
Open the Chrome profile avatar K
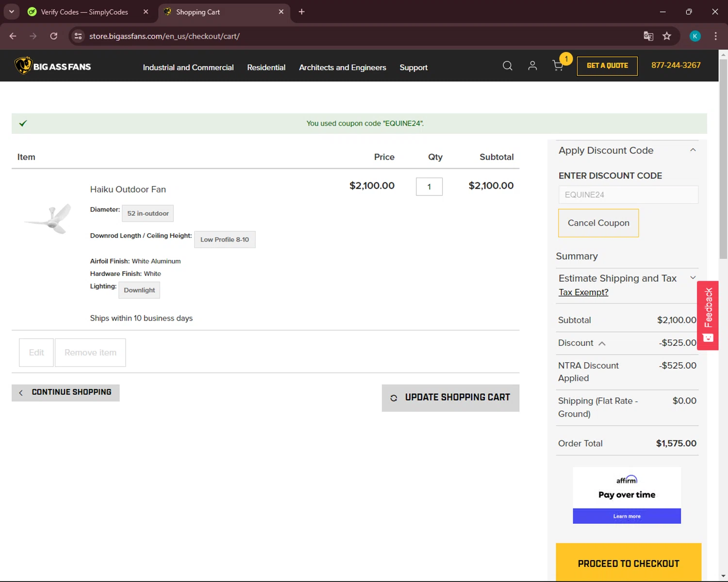point(695,36)
